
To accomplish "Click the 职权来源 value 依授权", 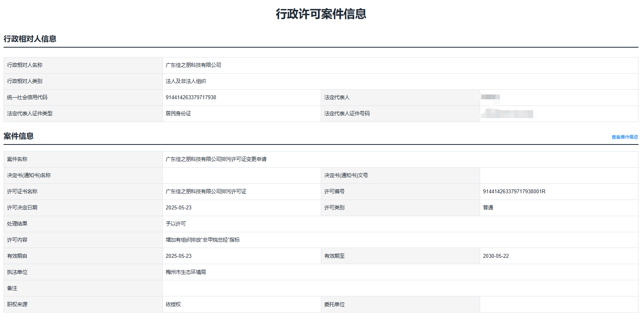I will pos(173,305).
